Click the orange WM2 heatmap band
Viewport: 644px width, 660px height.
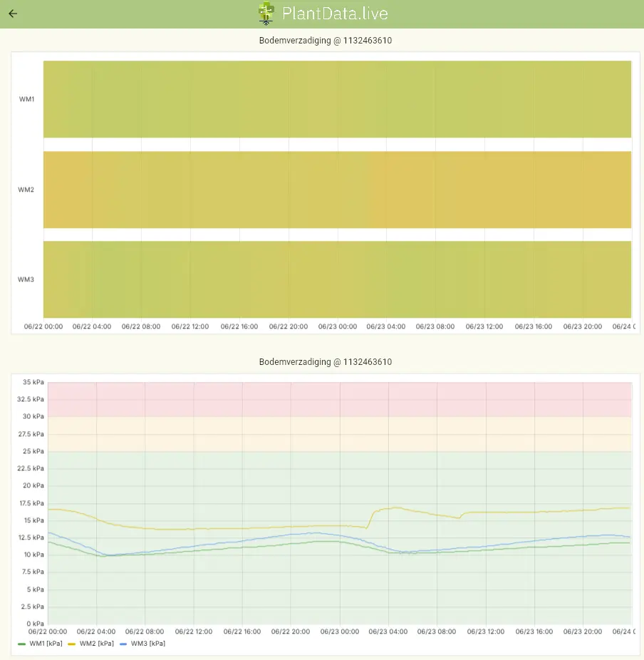tap(337, 190)
